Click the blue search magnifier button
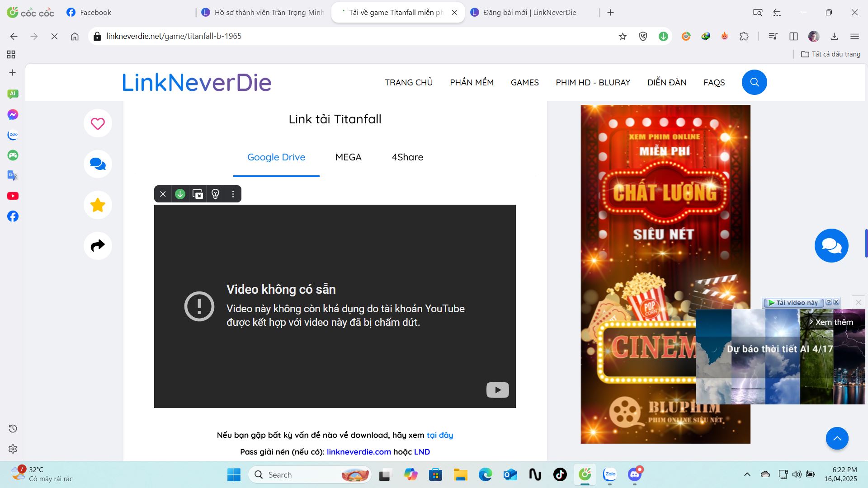The image size is (868, 488). (x=754, y=82)
